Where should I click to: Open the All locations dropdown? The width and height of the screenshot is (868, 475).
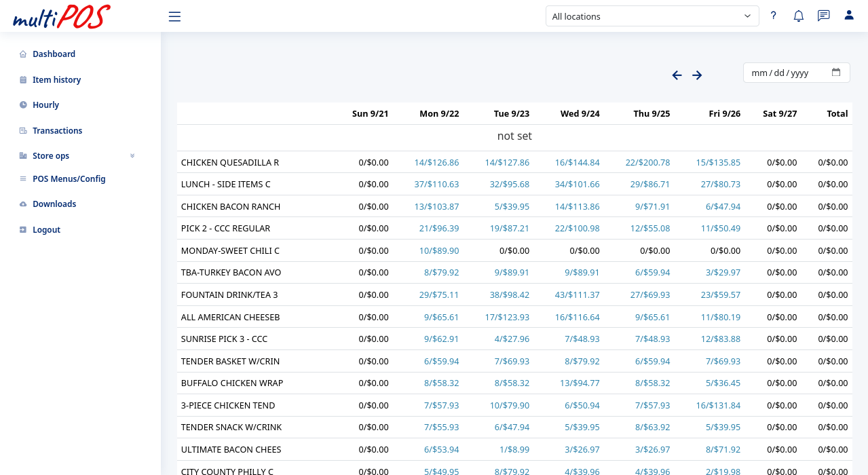652,16
